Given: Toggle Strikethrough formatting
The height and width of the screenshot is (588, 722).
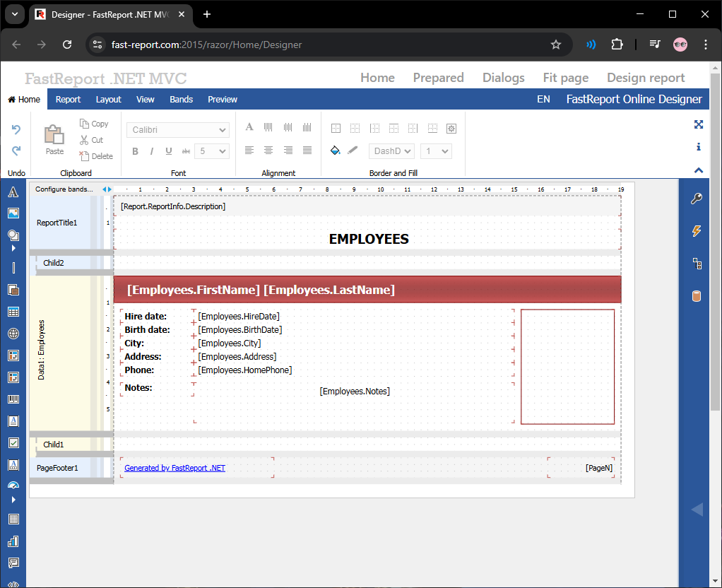Looking at the screenshot, I should click(x=186, y=151).
